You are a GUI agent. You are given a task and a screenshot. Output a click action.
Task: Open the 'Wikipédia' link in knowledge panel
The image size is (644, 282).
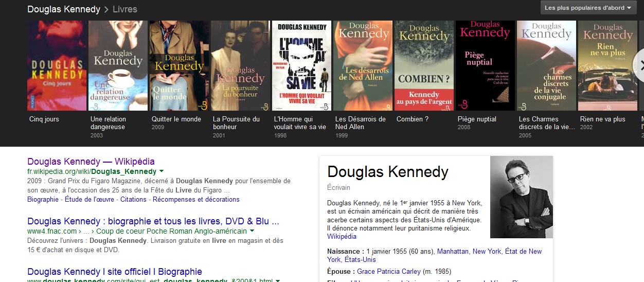pos(342,237)
